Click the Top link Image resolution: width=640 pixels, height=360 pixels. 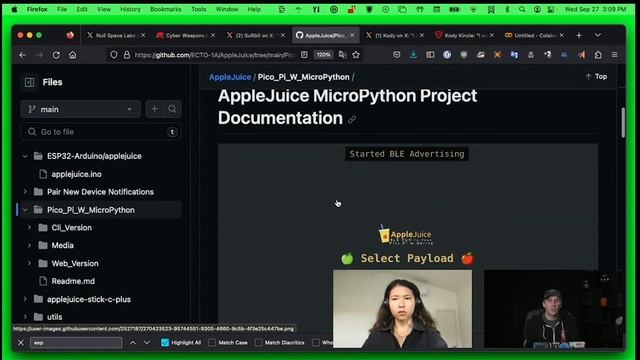(596, 76)
